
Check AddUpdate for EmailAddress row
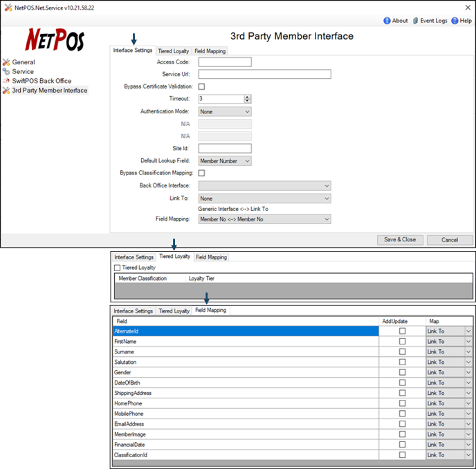[402, 424]
